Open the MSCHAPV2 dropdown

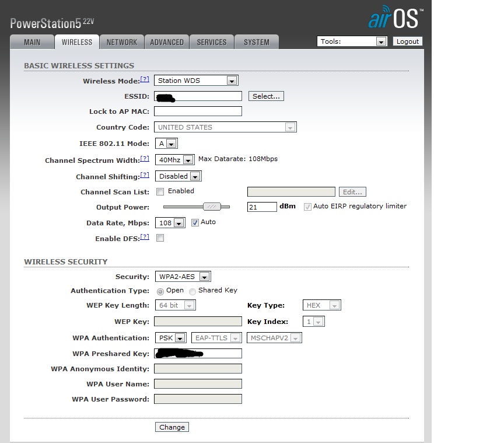pyautogui.click(x=274, y=338)
